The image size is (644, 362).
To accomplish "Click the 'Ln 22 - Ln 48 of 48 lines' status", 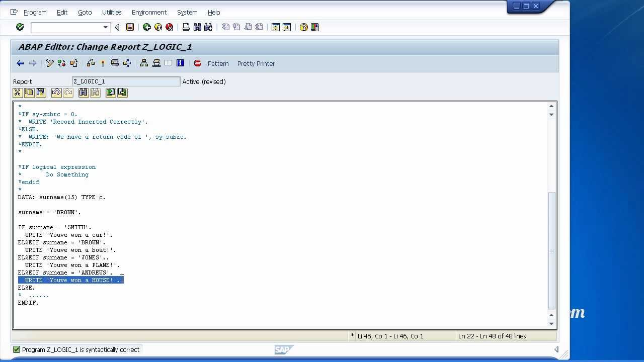I will [492, 336].
